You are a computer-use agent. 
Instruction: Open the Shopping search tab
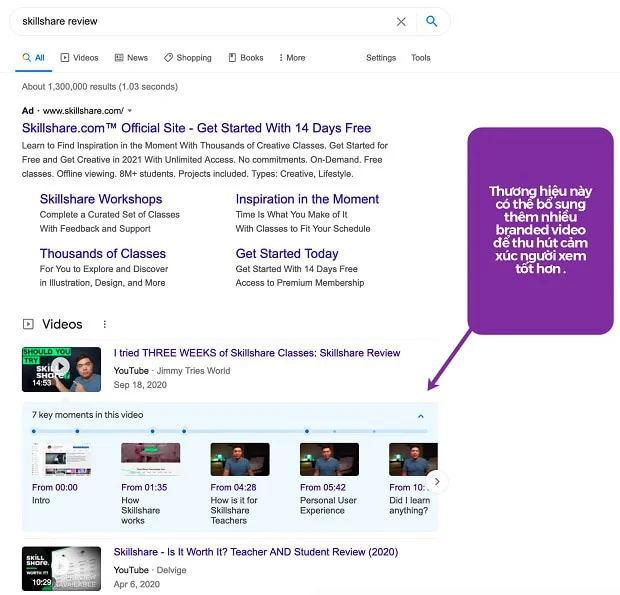pos(188,58)
